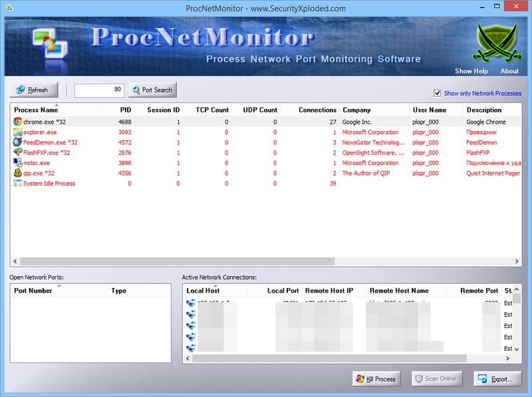Click description Google Chrome
Screen dimensions: 532x397
(486, 122)
